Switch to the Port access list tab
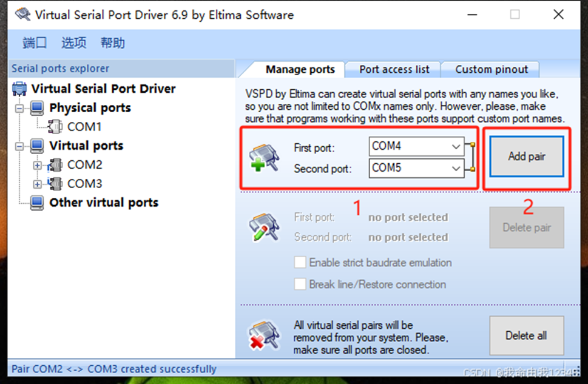This screenshot has width=588, height=384. tap(394, 69)
